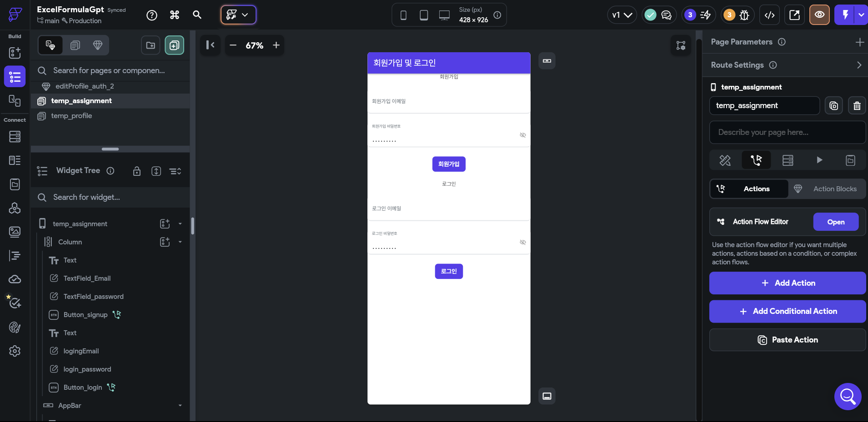Open the v1 version dropdown
The height and width of the screenshot is (422, 868).
pos(622,15)
